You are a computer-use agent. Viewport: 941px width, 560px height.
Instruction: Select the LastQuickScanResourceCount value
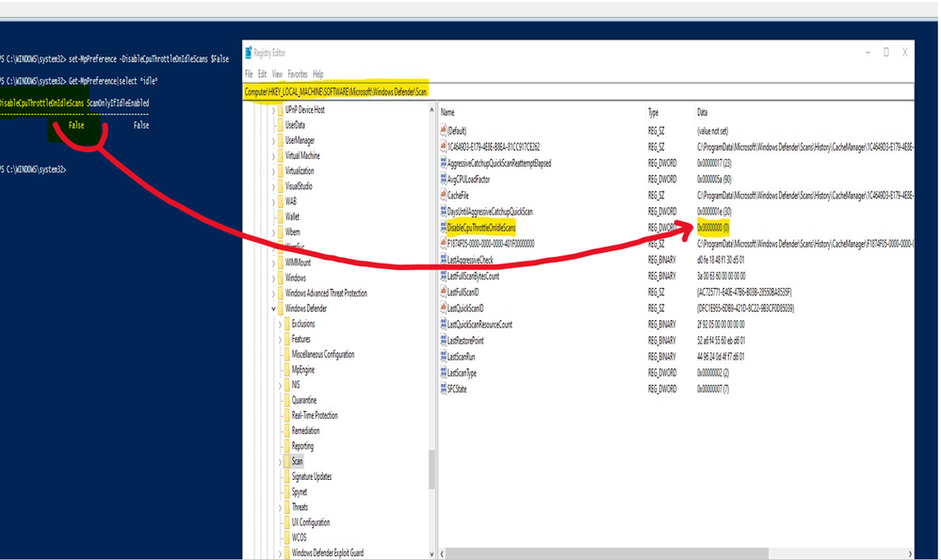pyautogui.click(x=479, y=325)
